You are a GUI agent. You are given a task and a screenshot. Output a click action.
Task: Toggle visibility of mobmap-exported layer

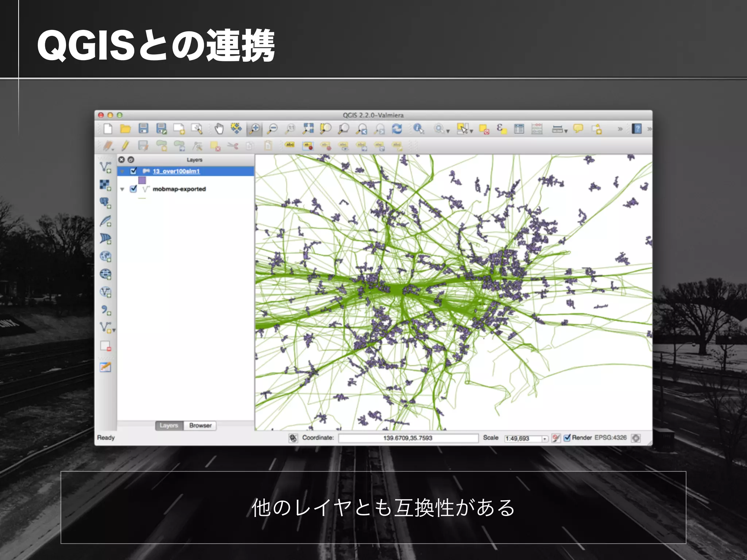[x=133, y=189]
